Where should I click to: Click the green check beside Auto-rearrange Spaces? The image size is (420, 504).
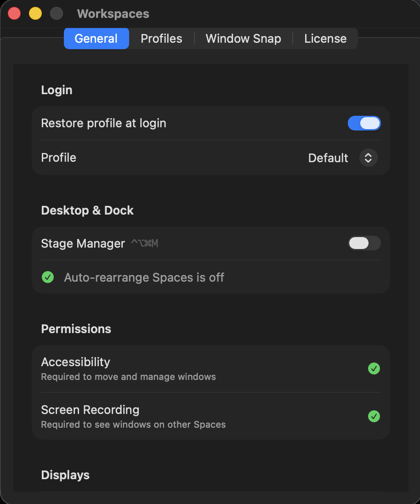click(48, 277)
